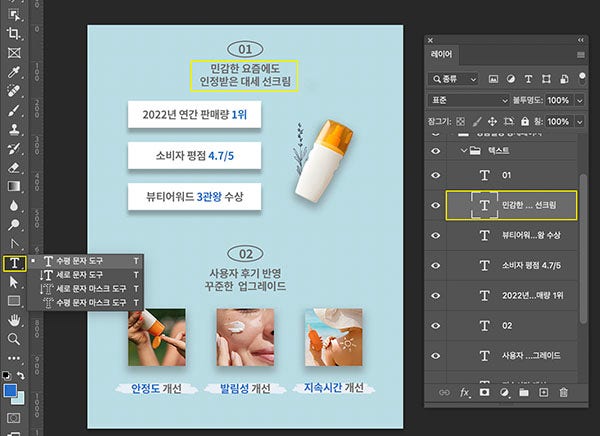Switch to the 레이어 tab
This screenshot has height=436, width=600.
pyautogui.click(x=442, y=55)
